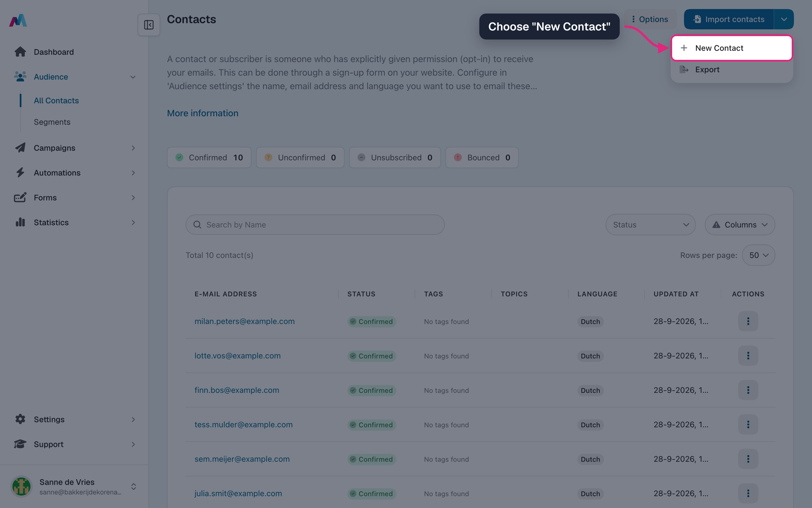Click the Support graduation cap icon
This screenshot has height=508, width=812.
[x=20, y=444]
